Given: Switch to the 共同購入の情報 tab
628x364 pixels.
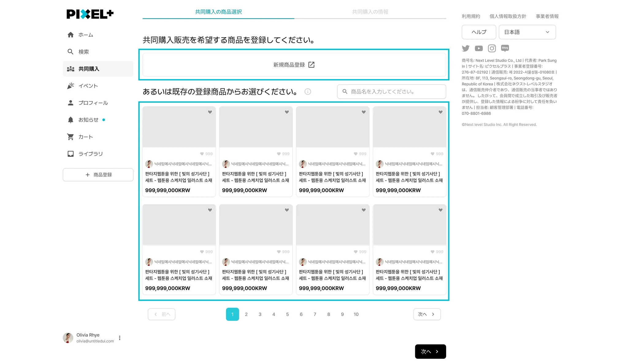Looking at the screenshot, I should coord(370,12).
